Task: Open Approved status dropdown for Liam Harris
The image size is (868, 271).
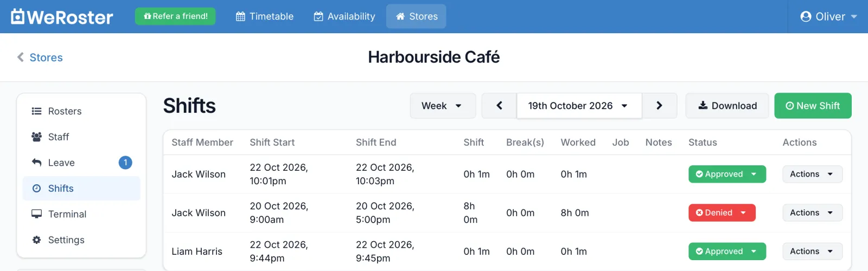Action: (727, 251)
